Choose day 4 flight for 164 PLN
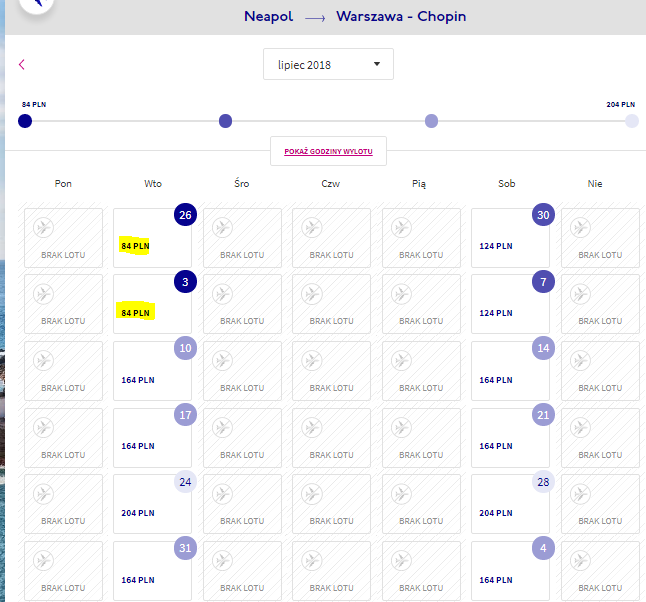The height and width of the screenshot is (602, 646). click(x=510, y=571)
